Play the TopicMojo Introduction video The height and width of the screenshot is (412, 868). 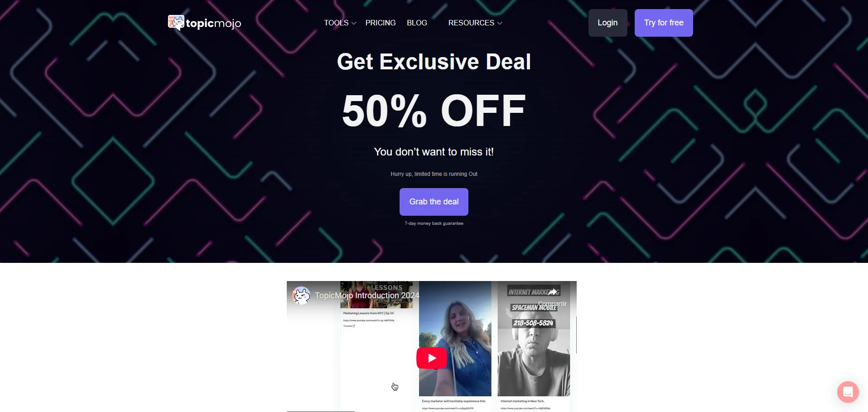click(x=431, y=358)
